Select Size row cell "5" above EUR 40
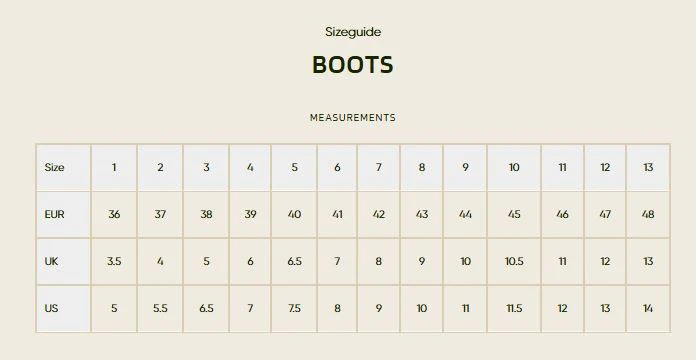Viewport: 696px width, 360px height. click(294, 167)
